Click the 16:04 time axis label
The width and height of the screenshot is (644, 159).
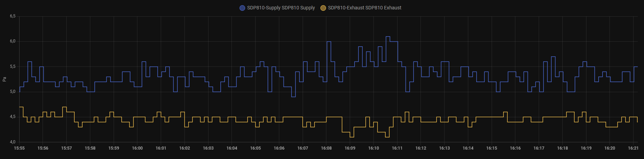coord(232,148)
